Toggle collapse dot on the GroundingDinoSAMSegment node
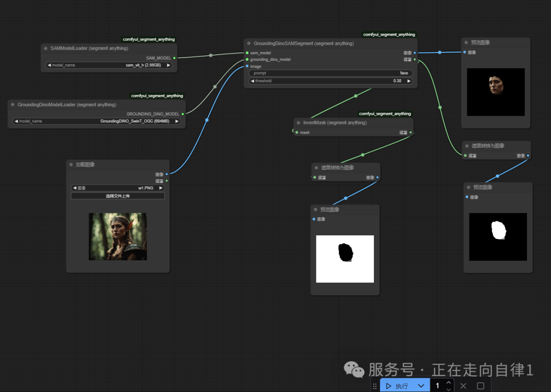The width and height of the screenshot is (551, 392). pos(249,44)
